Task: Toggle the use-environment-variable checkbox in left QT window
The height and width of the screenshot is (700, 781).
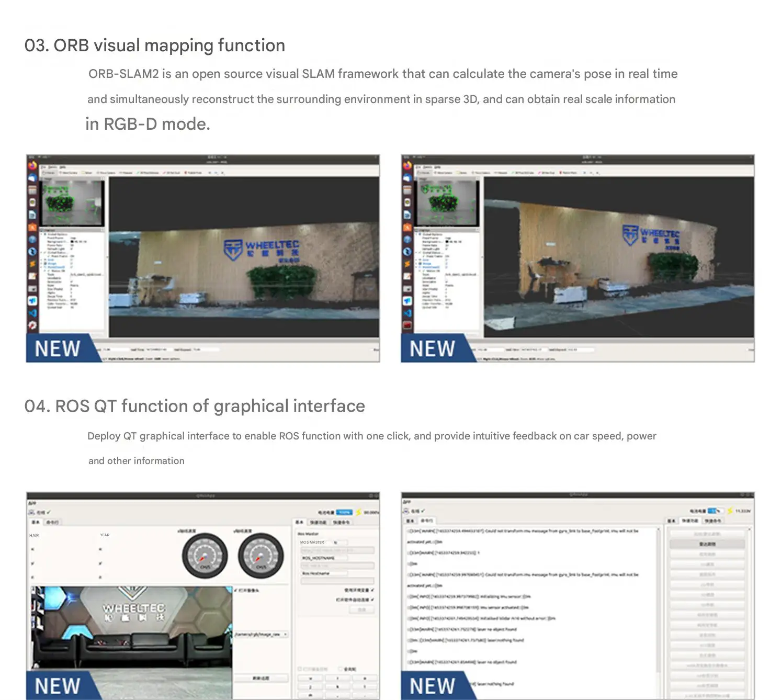Action: [372, 590]
